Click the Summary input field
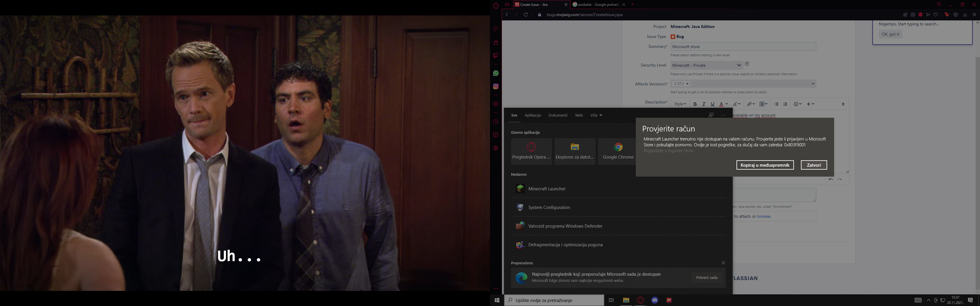Viewport: 980px width, 306px height. (x=743, y=46)
